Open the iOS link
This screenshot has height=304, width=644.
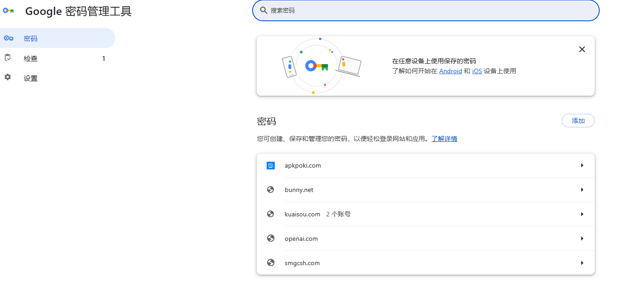coord(477,71)
